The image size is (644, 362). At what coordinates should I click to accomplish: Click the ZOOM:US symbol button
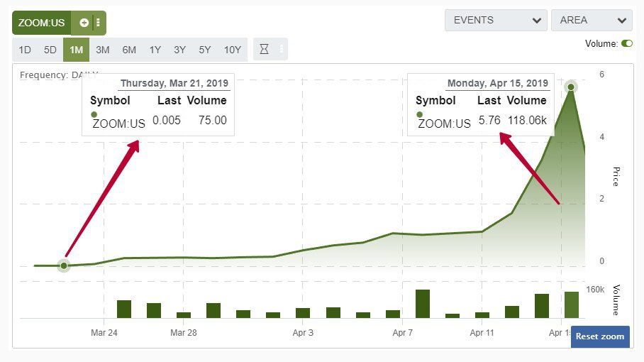(x=42, y=23)
